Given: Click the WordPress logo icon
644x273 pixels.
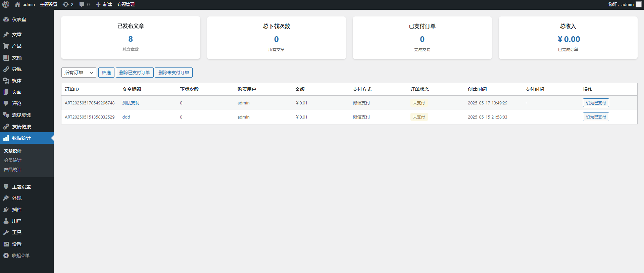Looking at the screenshot, I should point(6,4).
